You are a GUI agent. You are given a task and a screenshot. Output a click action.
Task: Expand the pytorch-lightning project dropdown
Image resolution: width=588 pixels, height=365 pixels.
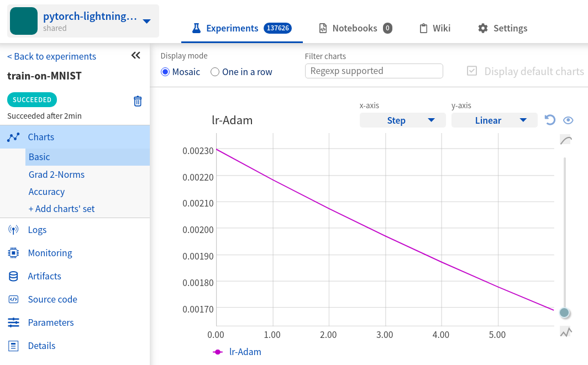click(146, 22)
